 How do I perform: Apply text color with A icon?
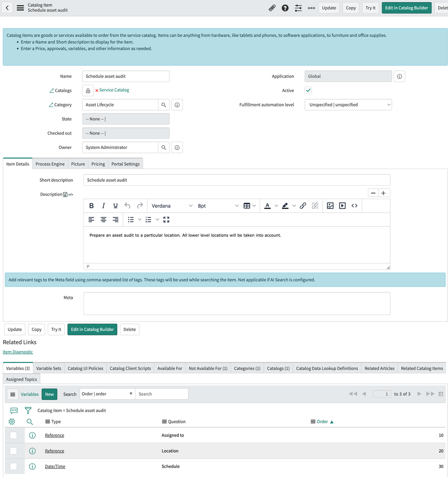click(x=268, y=206)
